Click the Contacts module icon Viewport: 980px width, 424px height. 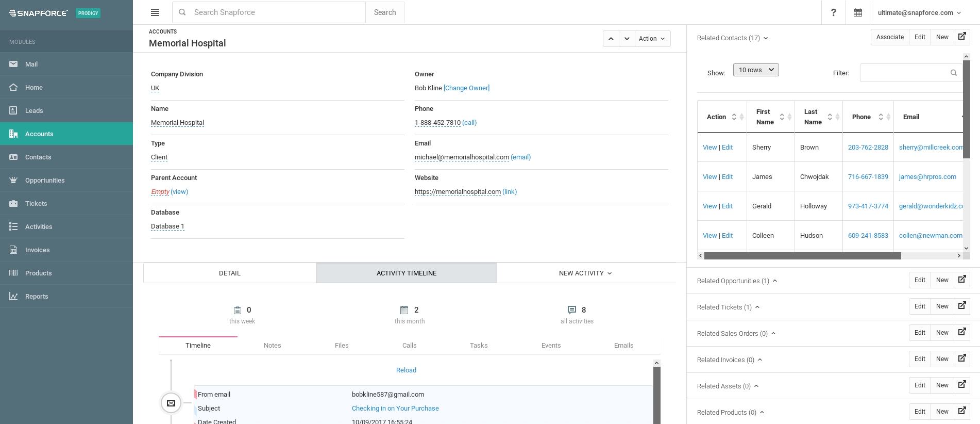click(x=13, y=157)
